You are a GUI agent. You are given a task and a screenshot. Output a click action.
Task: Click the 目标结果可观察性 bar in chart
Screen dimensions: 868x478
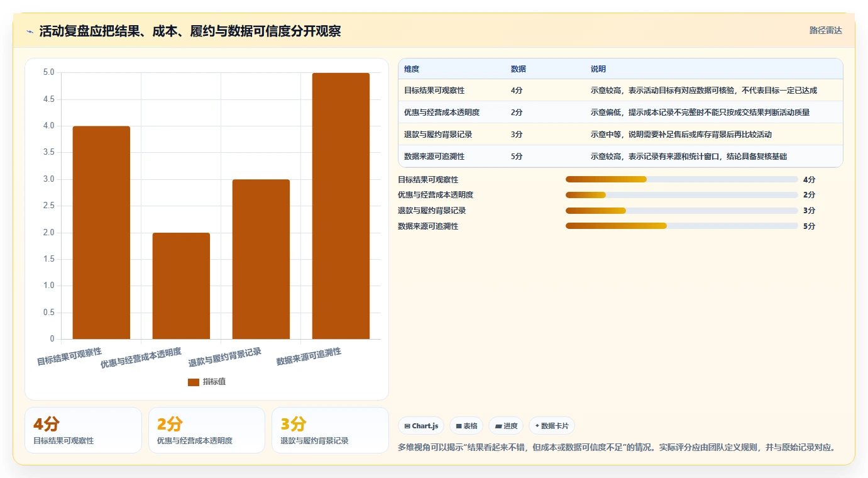(101, 233)
